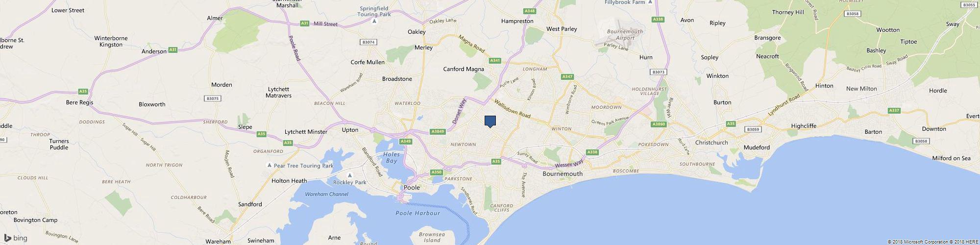Select the Pear Tree Touring Park icon

[x=269, y=166]
